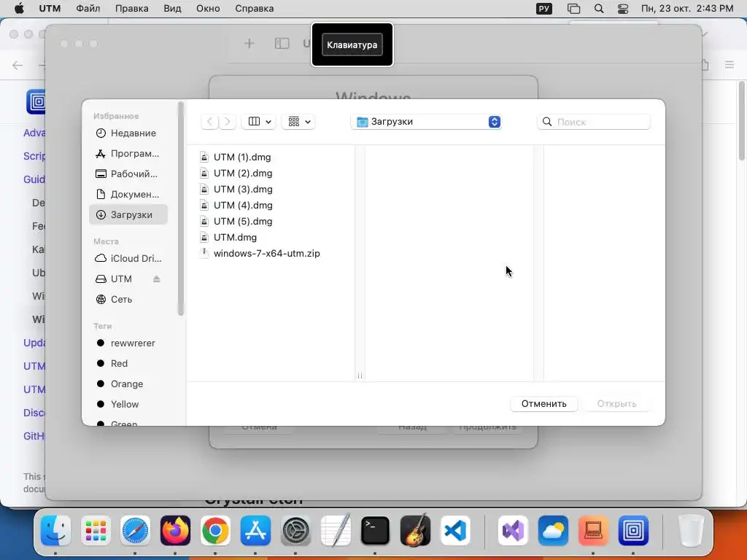Eject the UTM volume in the sidebar
The image size is (747, 560).
(x=156, y=279)
